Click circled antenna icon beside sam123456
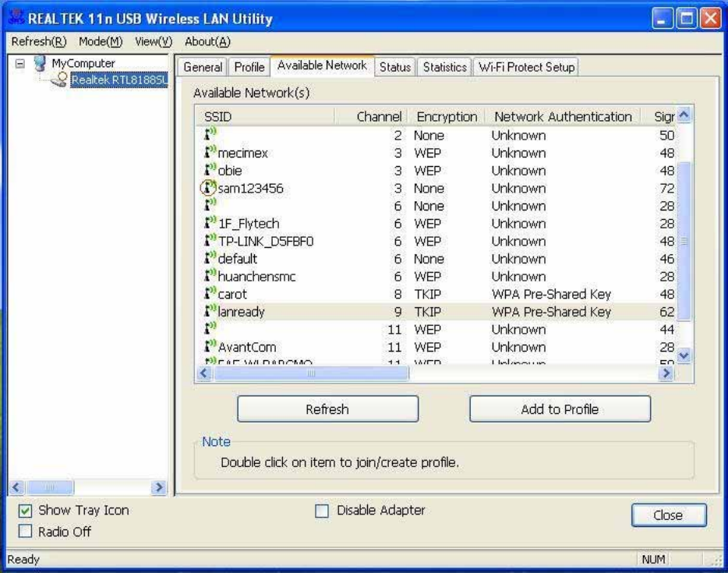 (208, 188)
